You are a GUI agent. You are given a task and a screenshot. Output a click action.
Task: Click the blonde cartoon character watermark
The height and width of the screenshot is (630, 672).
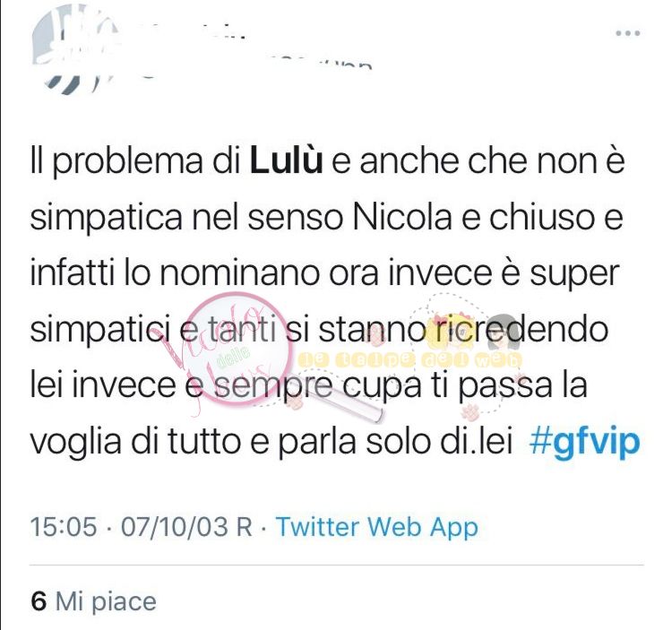click(448, 332)
